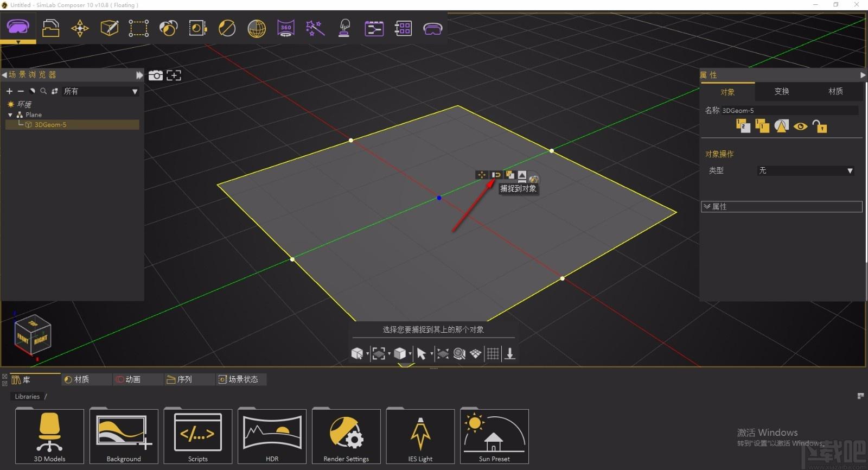The height and width of the screenshot is (470, 868).
Task: Open the Scripts library
Action: [198, 436]
